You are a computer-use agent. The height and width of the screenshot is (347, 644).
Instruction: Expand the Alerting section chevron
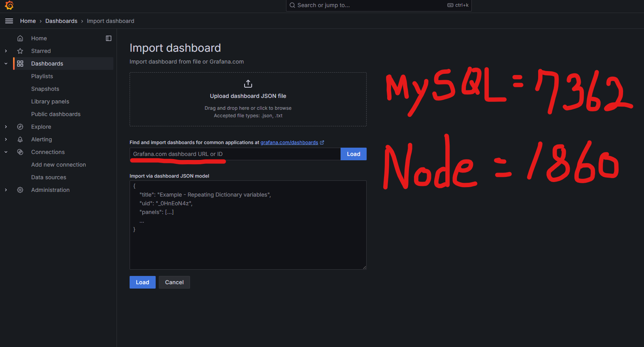[x=6, y=139]
